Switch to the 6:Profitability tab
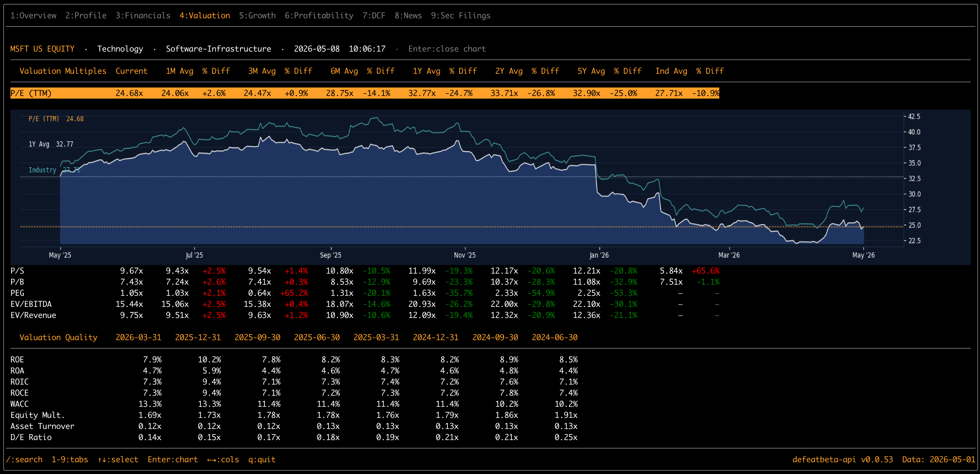The image size is (980, 474). (x=319, y=16)
